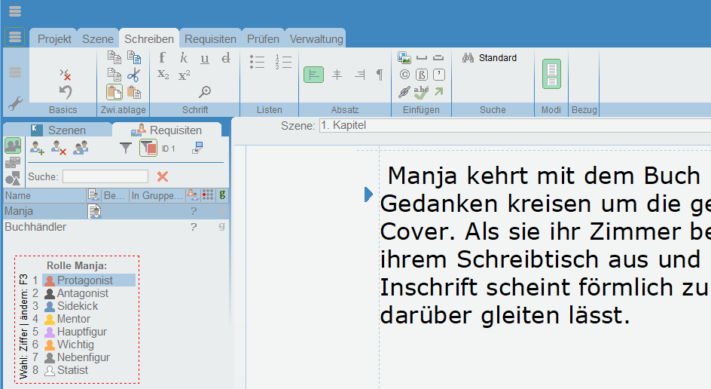Open the hamburger menu in title bar
Screen dimensions: 711x389
pyautogui.click(x=15, y=11)
